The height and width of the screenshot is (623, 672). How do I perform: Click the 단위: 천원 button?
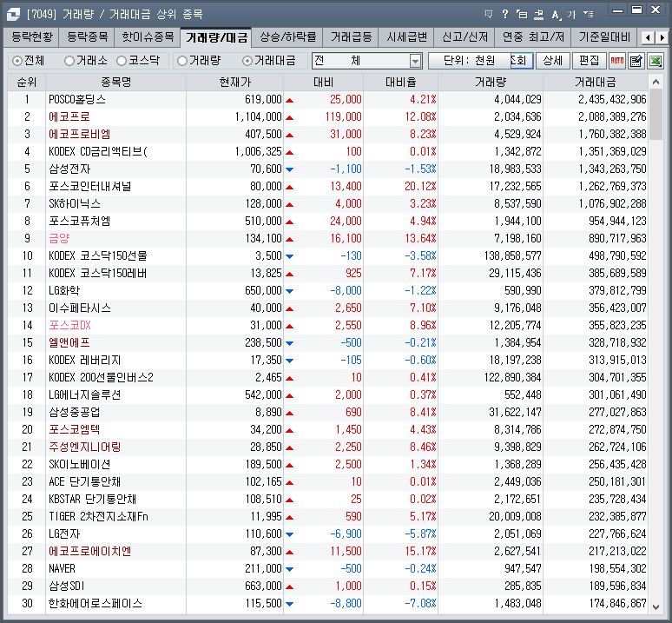point(469,61)
